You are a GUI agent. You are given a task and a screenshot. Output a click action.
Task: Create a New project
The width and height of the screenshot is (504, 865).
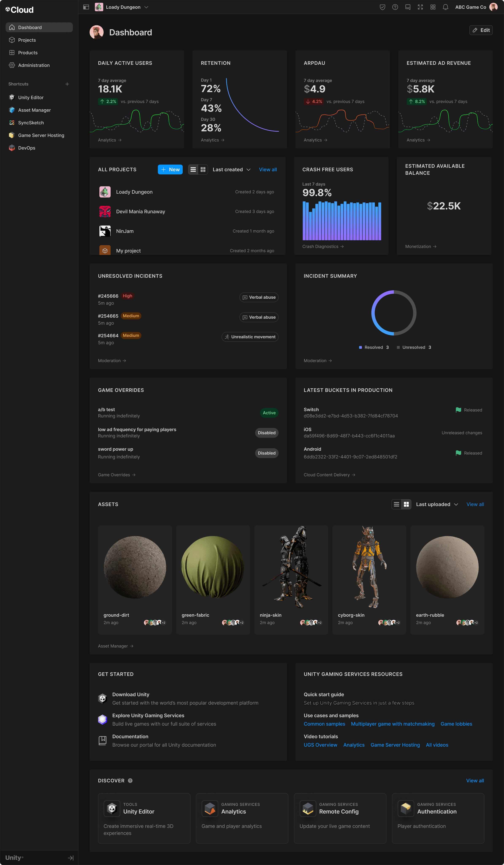(x=170, y=170)
